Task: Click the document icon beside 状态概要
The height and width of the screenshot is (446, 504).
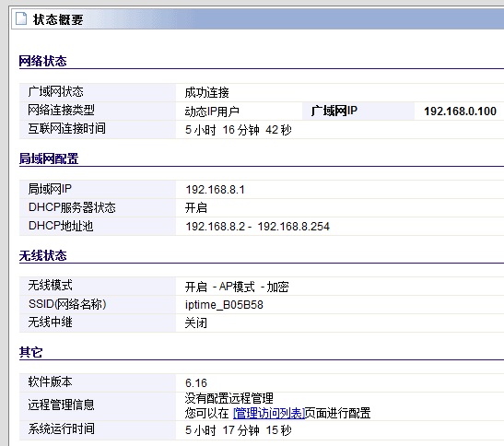Action: 21,18
